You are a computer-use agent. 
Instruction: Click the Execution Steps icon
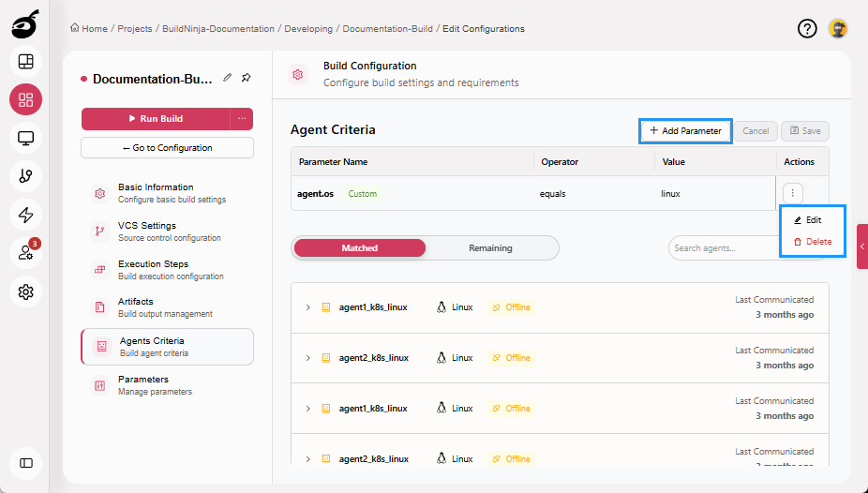(x=99, y=269)
